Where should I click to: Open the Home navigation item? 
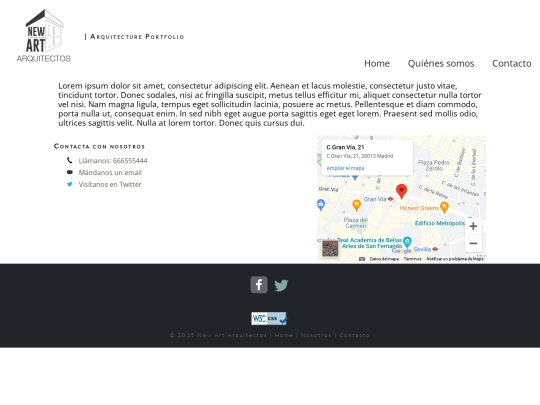tap(377, 63)
